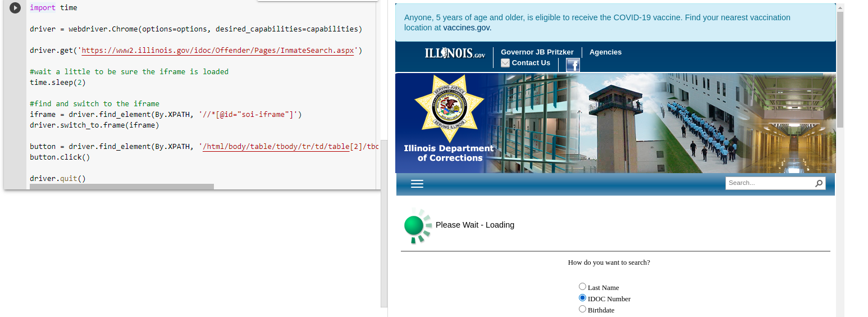Click the notebook panel vertical scrollbar
Screen dimensions: 868x317
coord(384,223)
